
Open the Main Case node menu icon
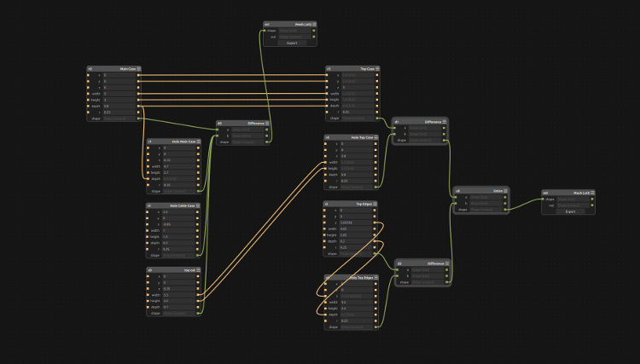point(139,69)
